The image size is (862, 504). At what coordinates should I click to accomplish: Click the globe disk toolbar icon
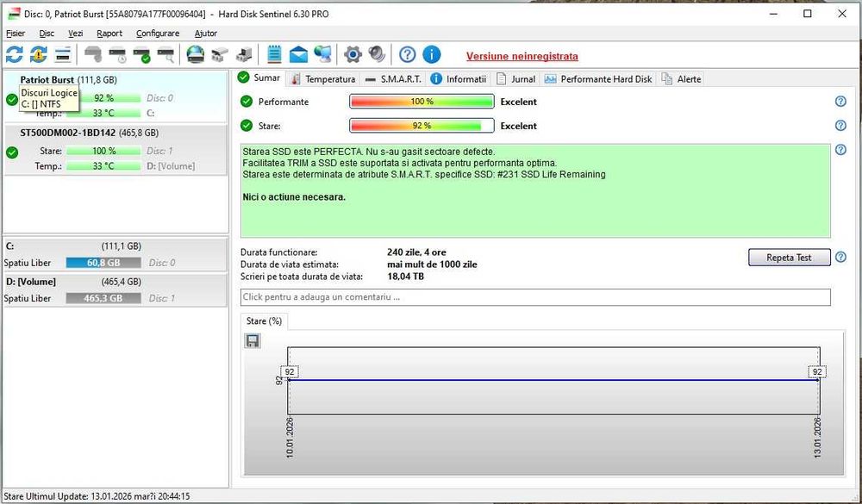tap(195, 54)
